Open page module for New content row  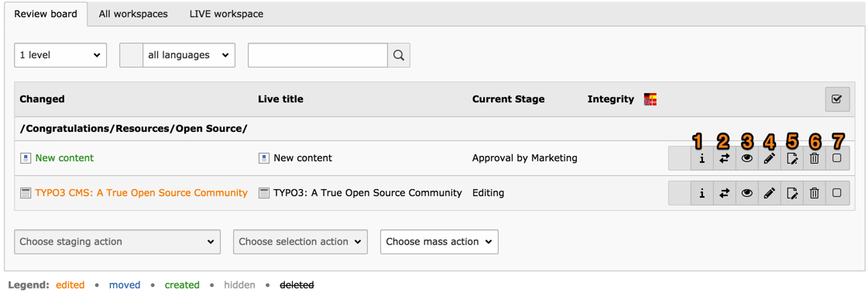(792, 158)
